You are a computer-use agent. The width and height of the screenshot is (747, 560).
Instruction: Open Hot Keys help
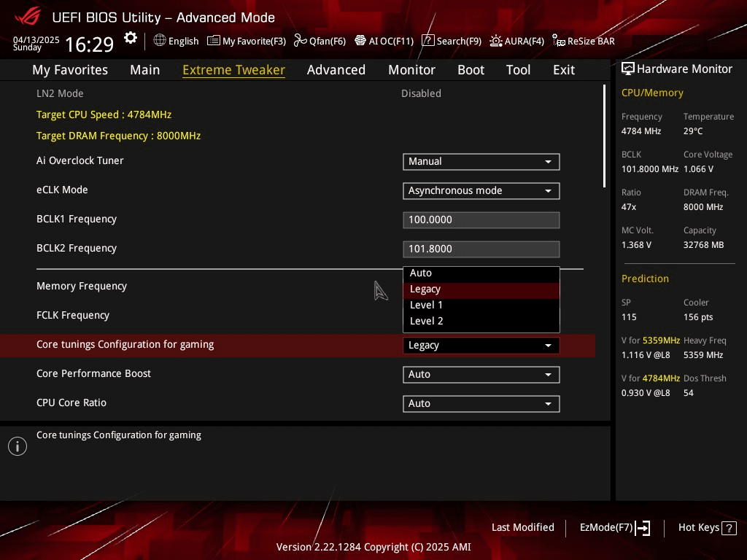[x=707, y=528]
